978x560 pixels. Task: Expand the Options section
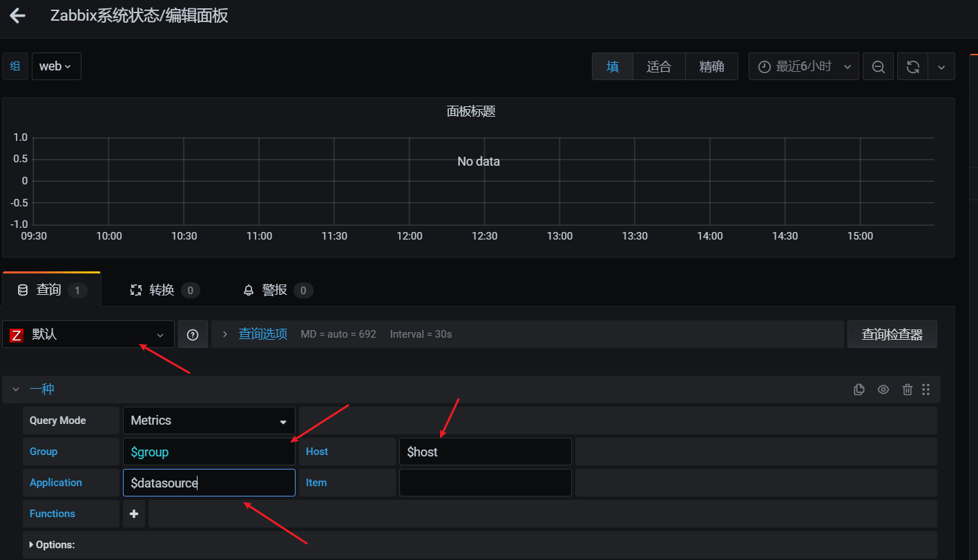click(52, 545)
